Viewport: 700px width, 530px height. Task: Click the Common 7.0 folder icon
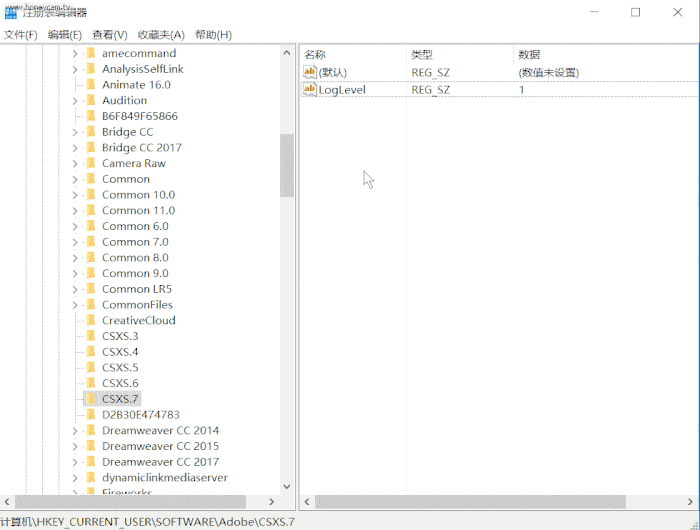click(91, 242)
